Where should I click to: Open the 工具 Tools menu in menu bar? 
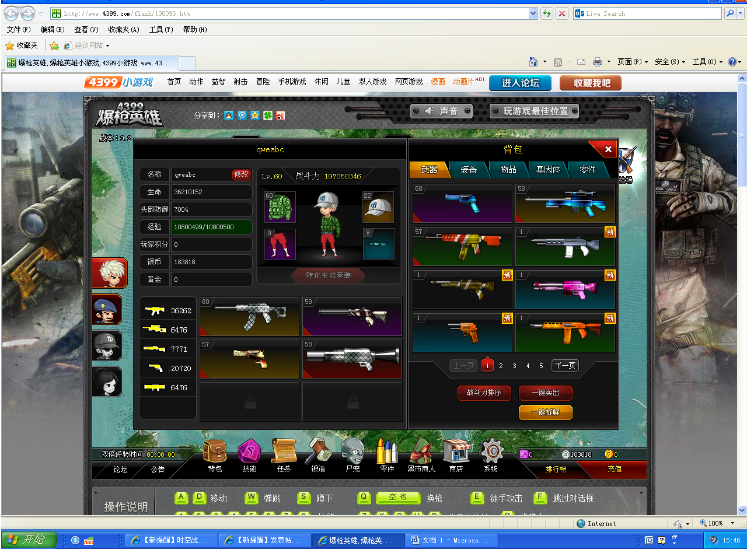[x=161, y=30]
